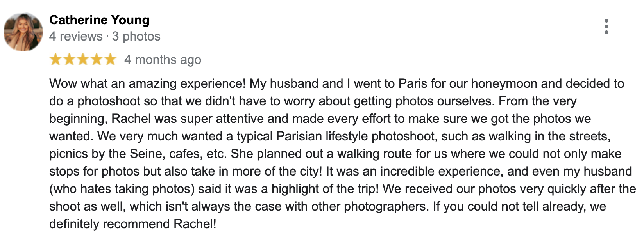Click "Parisian lifestyle photoshoot" phrase in review
This screenshot has width=644, height=234.
[356, 136]
